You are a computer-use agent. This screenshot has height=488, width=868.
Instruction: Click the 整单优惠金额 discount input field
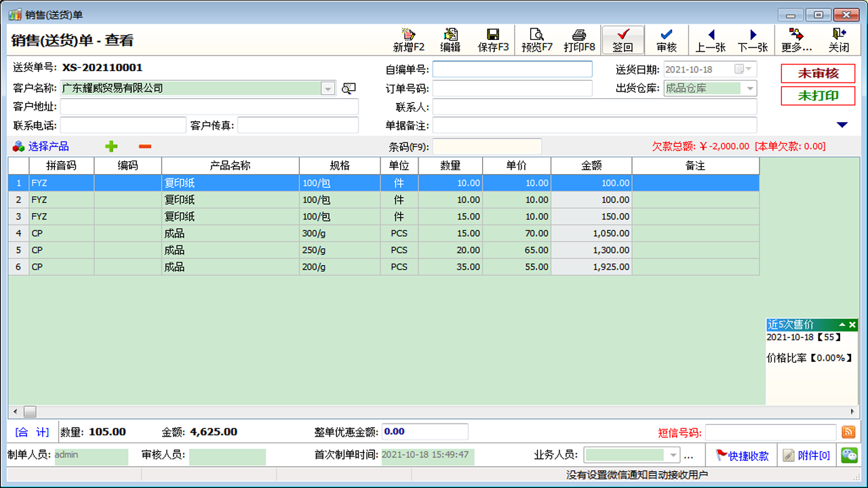(425, 432)
